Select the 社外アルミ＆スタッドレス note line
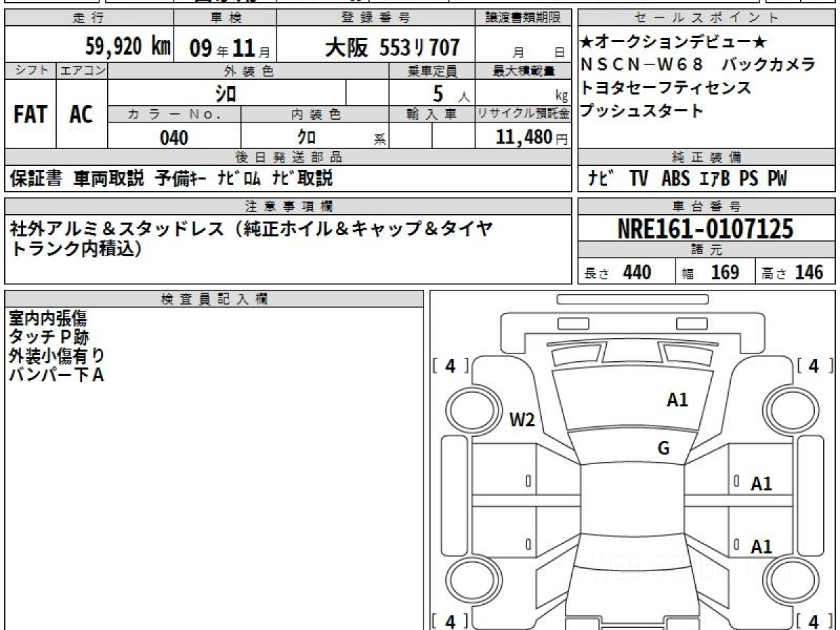The image size is (840, 630). [251, 227]
